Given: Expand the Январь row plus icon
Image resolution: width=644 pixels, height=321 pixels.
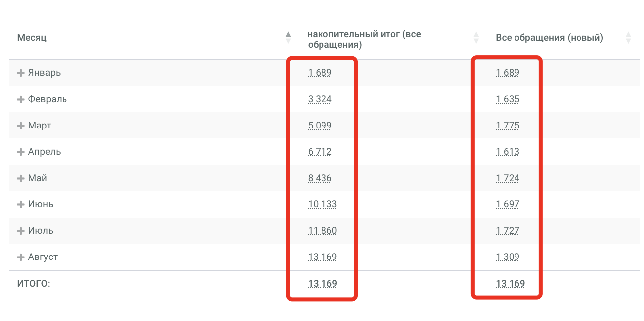Looking at the screenshot, I should coord(21,73).
